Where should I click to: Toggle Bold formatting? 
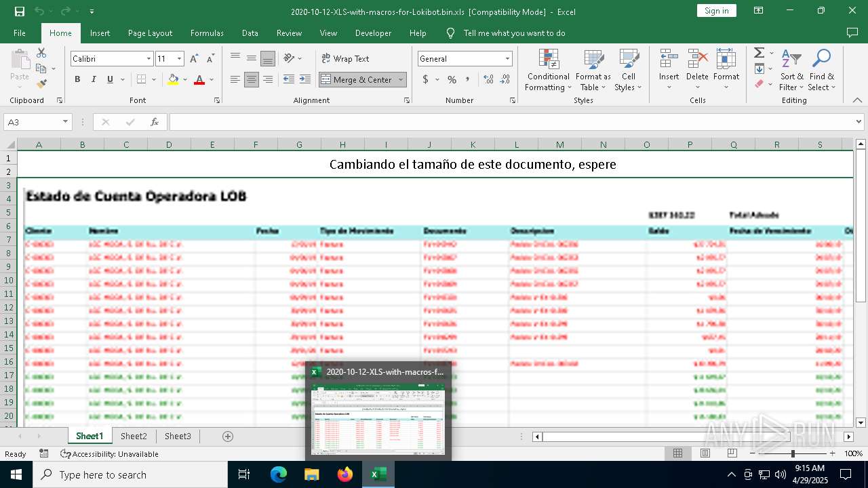(77, 79)
